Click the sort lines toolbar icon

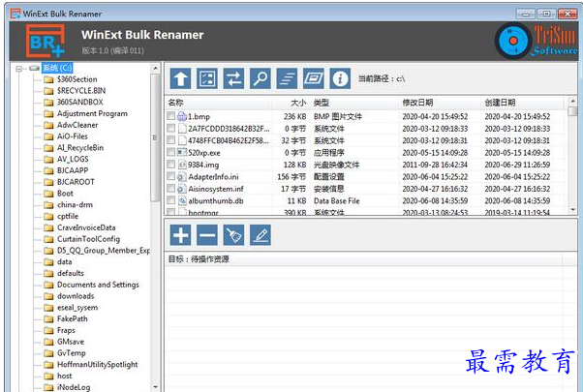(x=287, y=78)
